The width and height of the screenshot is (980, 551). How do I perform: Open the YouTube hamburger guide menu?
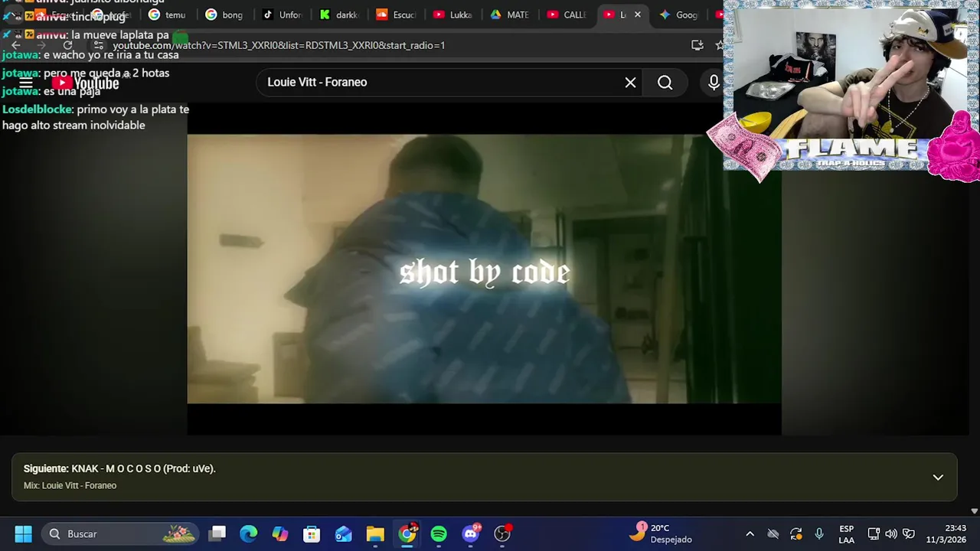26,83
